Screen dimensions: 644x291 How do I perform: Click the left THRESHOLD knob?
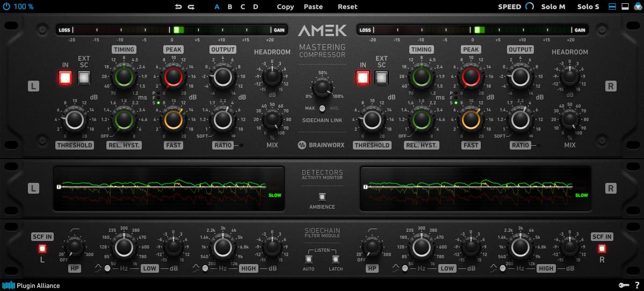[75, 120]
